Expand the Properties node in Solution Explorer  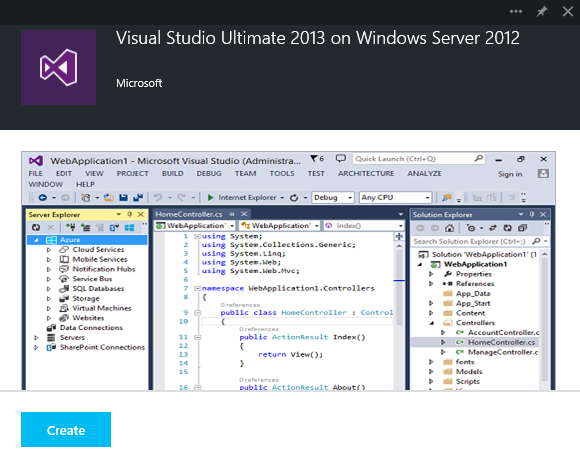click(x=431, y=274)
